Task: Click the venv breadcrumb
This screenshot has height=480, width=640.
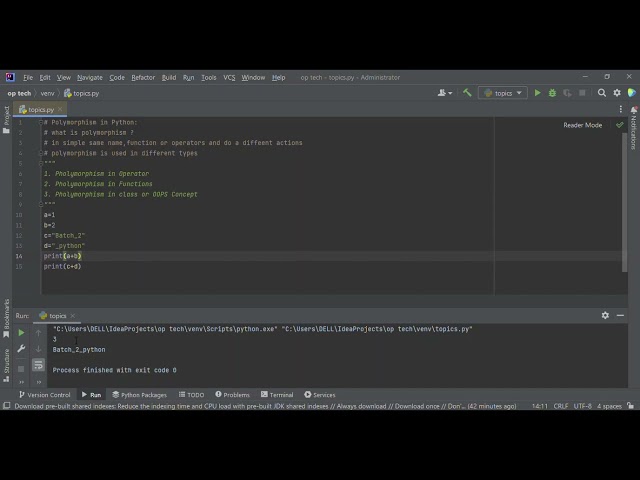Action: (47, 93)
